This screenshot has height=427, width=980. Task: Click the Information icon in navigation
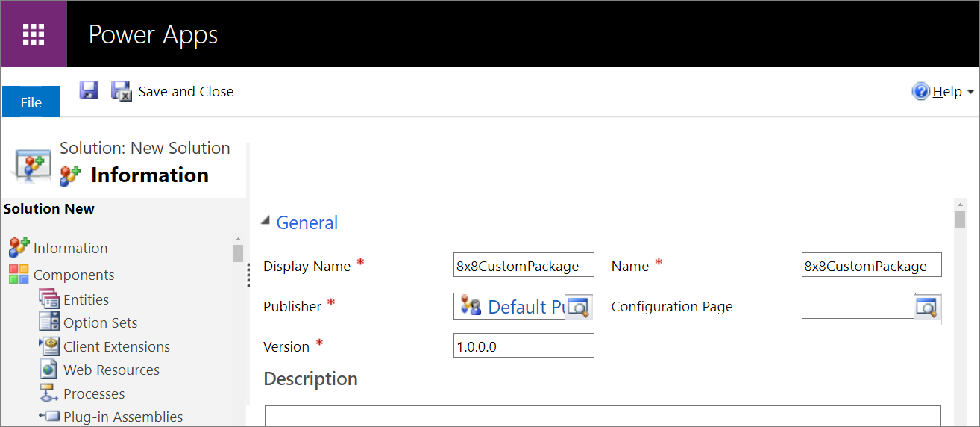(19, 247)
